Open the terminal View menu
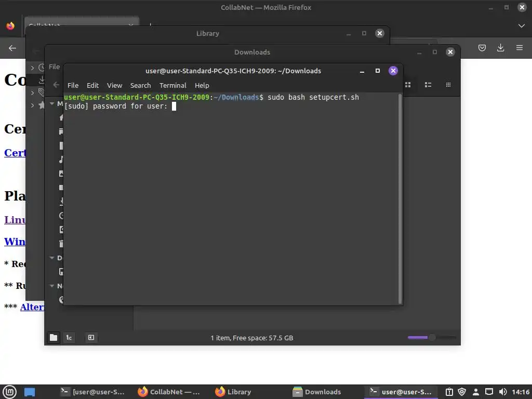Image resolution: width=532 pixels, height=399 pixels. coord(114,86)
